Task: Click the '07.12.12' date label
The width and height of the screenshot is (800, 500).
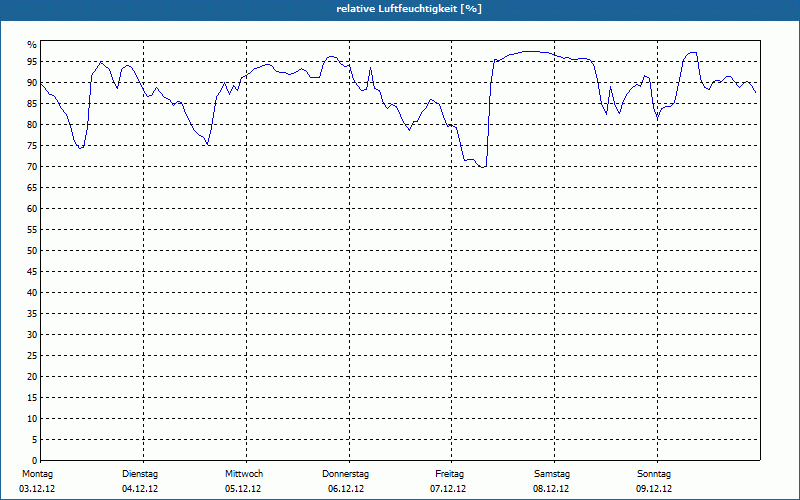Action: click(x=448, y=489)
